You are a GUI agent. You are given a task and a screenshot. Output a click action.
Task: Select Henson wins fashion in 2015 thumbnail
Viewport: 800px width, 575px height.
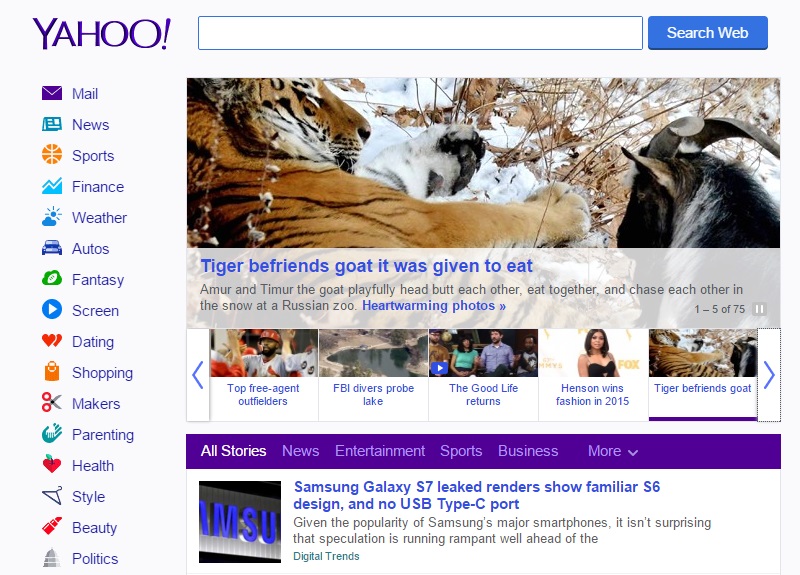593,353
